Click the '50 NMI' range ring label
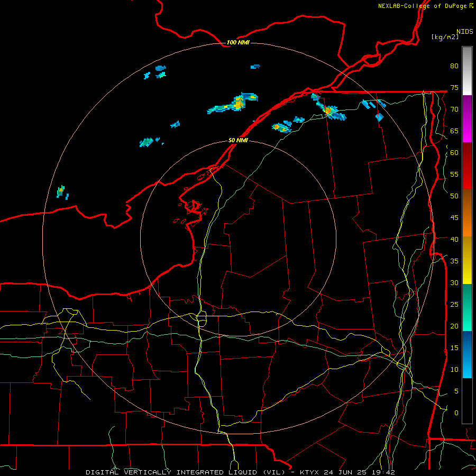The width and height of the screenshot is (476, 476). 238,140
